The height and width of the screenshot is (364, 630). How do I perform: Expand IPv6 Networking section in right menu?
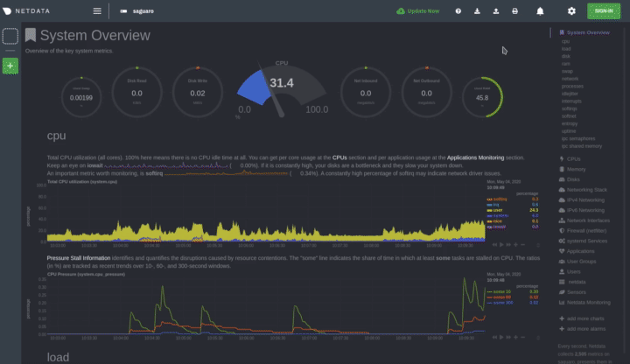(x=585, y=210)
